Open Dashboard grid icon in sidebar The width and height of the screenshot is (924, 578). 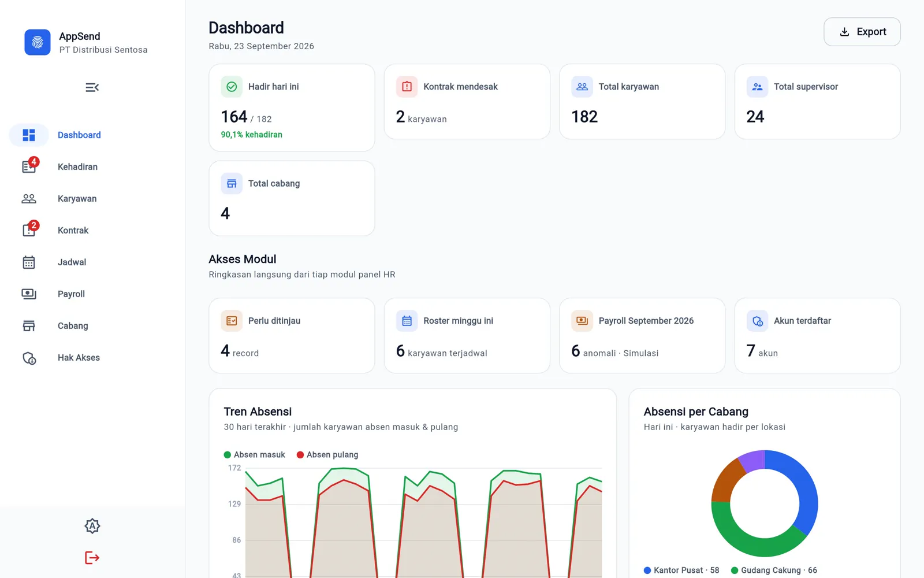29,135
